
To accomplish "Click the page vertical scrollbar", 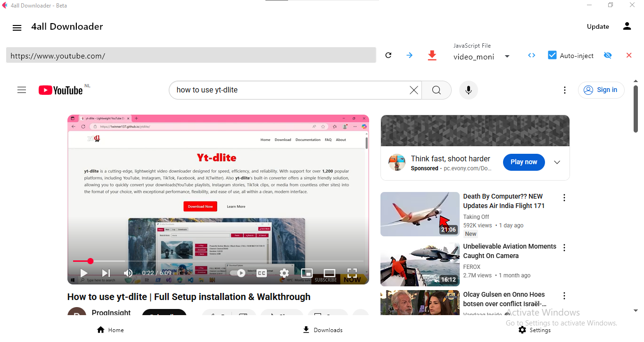I will [636, 108].
